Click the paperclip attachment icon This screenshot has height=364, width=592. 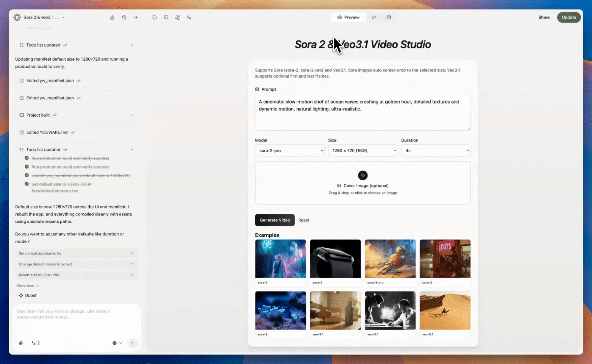tap(21, 343)
